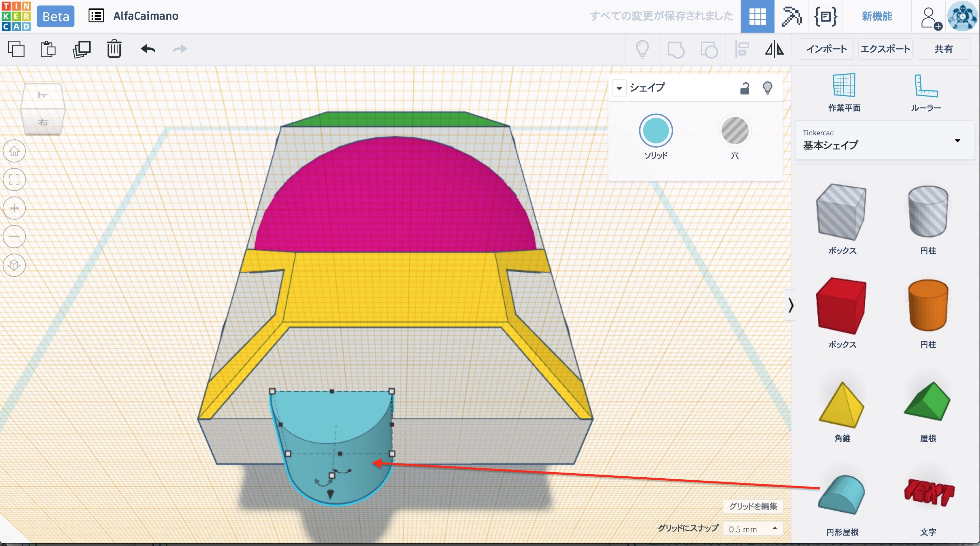Viewport: 980px width, 546px height.
Task: Click the trash delete icon
Action: tap(114, 49)
